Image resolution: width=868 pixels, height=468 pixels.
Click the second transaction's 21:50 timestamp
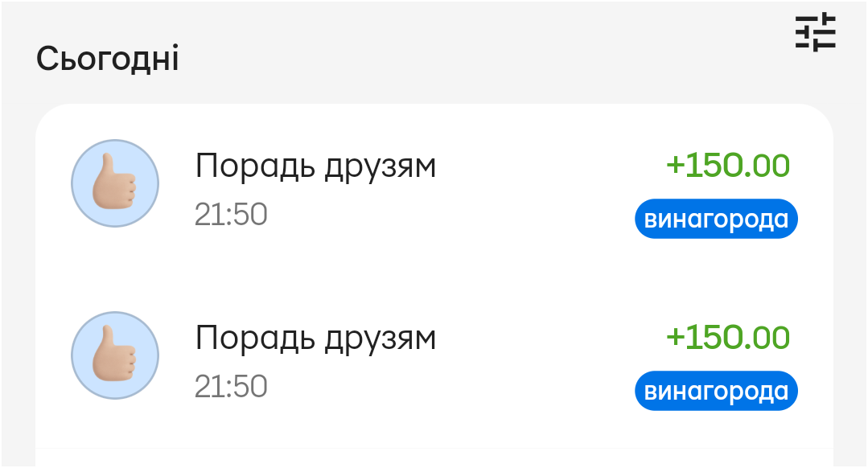tap(231, 387)
